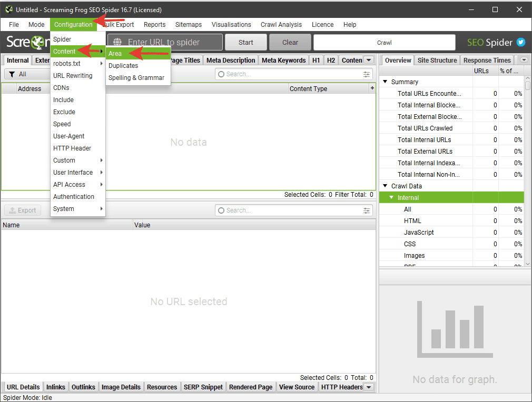Open the Crawl Analysis menu
Screen dimensions: 532x402
(x=281, y=24)
